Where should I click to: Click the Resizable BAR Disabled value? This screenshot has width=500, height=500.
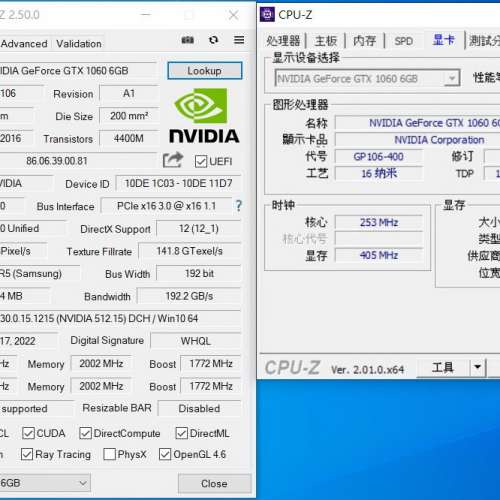[x=199, y=408]
